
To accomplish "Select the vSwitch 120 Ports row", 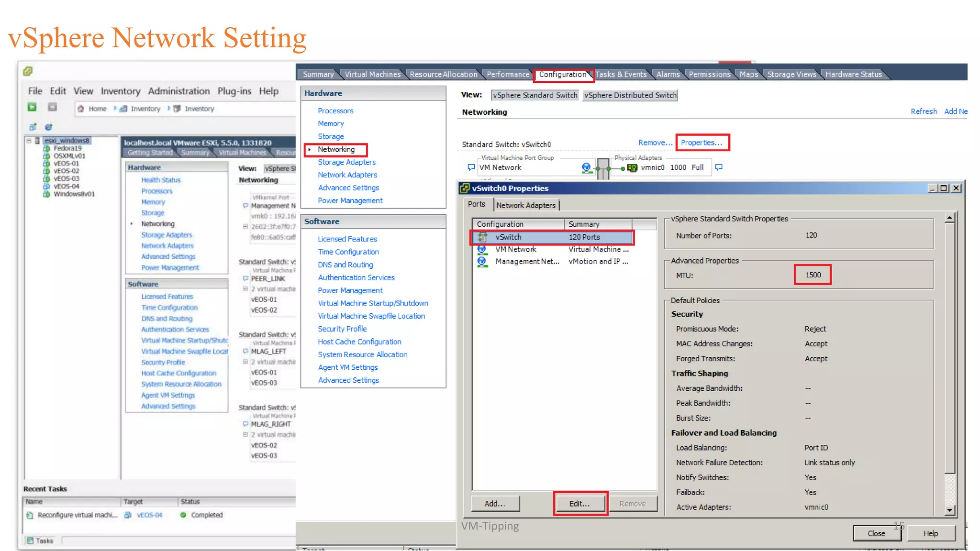I will coord(553,237).
